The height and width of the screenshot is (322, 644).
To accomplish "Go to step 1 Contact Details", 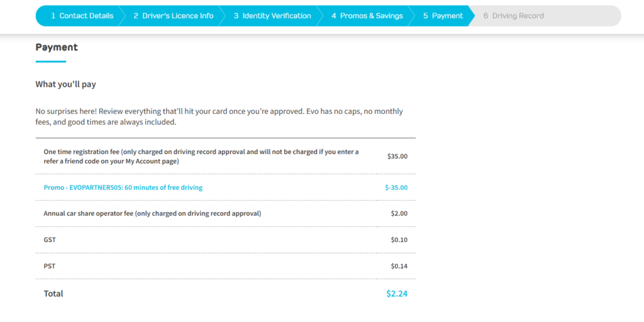I will tap(82, 16).
